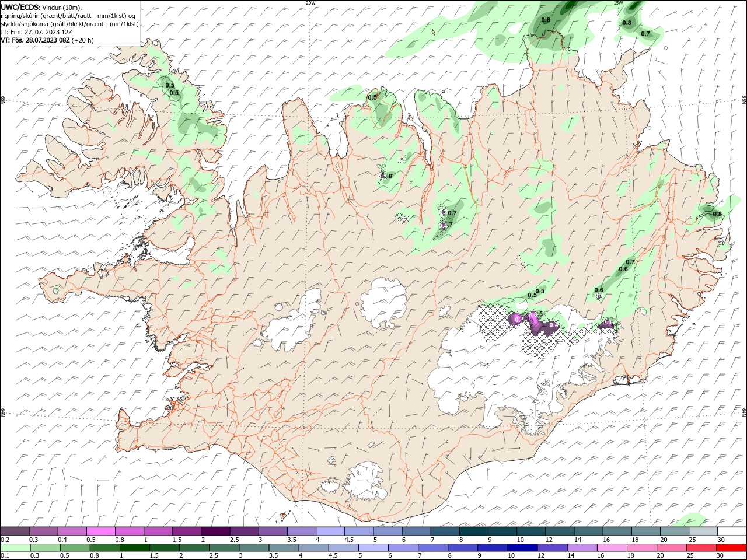The image size is (747, 560).
Task: Select the mauve 0.3 swatch in the upper row
Action: point(44,531)
